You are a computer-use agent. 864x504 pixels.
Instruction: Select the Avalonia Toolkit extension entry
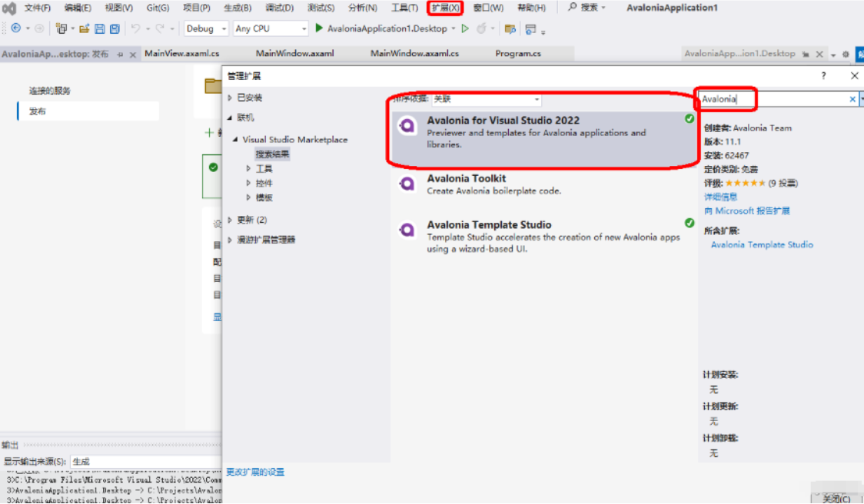pos(543,184)
